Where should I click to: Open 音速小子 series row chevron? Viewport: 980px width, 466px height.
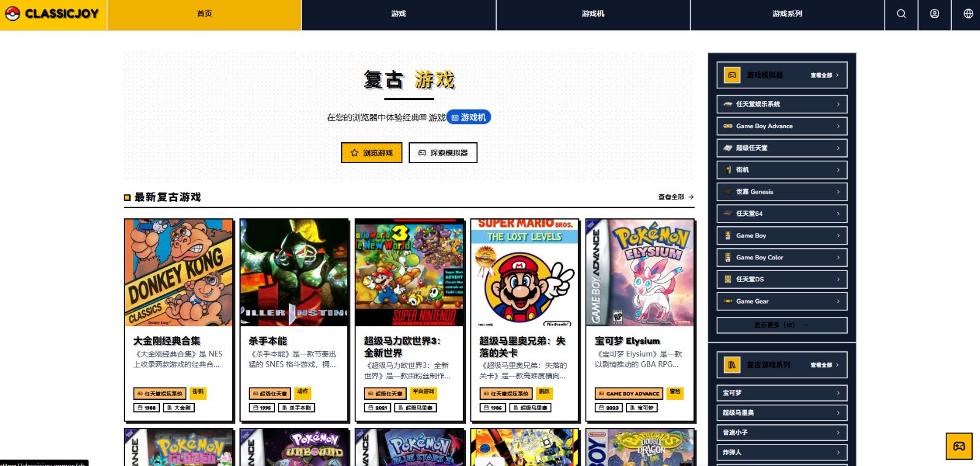point(838,432)
